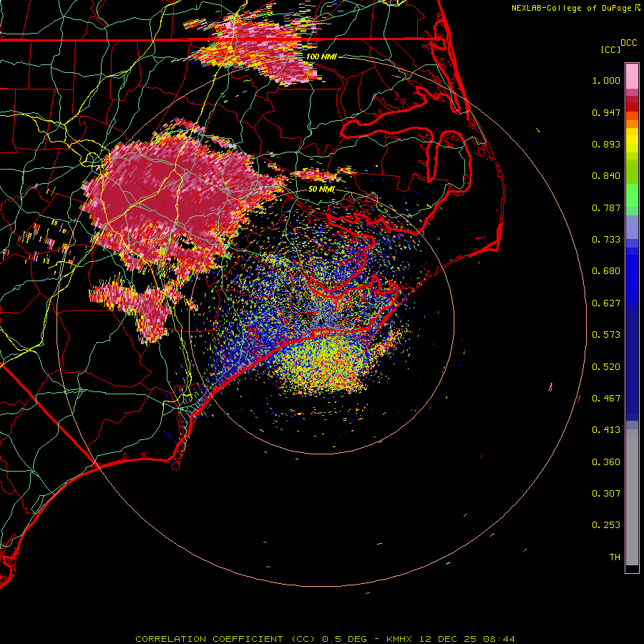Click the 0.5 DEG elevation text

(x=344, y=639)
